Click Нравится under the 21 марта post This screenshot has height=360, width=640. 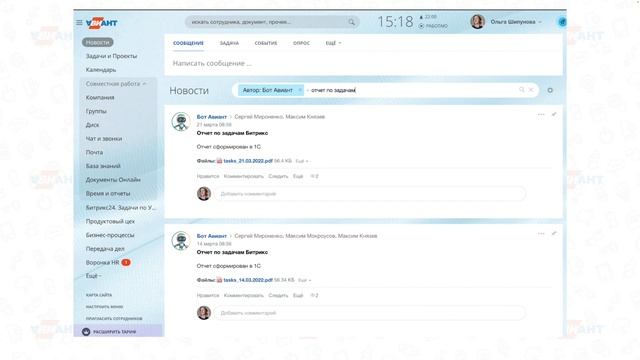[x=208, y=176]
